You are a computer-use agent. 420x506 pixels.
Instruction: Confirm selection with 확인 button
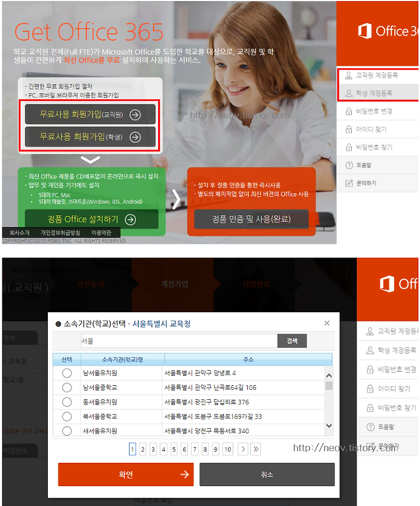[126, 474]
